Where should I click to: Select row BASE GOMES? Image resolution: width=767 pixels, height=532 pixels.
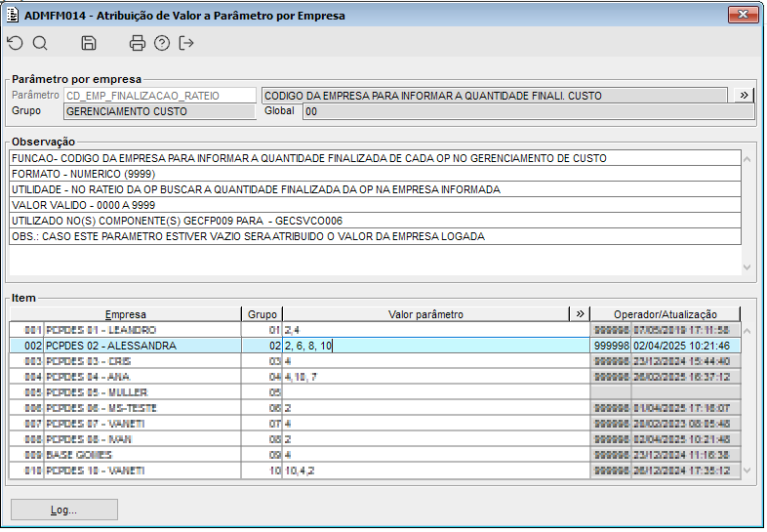click(x=375, y=455)
